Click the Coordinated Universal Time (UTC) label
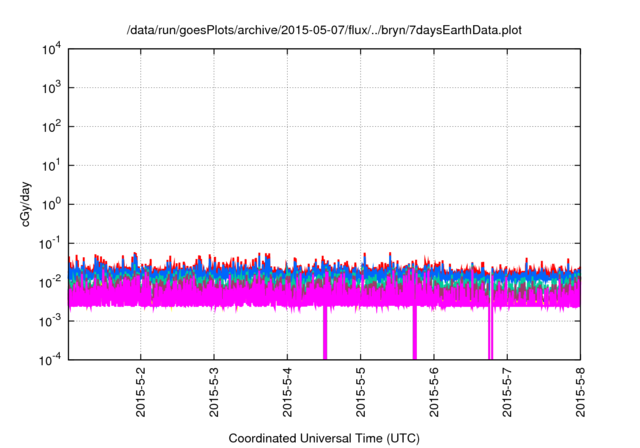Viewport: 640px width, 448px height. [x=324, y=438]
